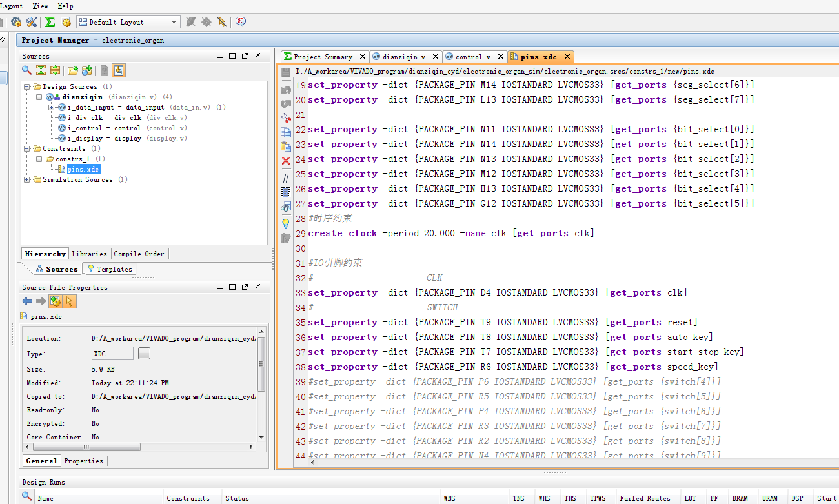Toggle the orange cursor icon in Source File Properties
This screenshot has width=839, height=504.
[x=70, y=301]
